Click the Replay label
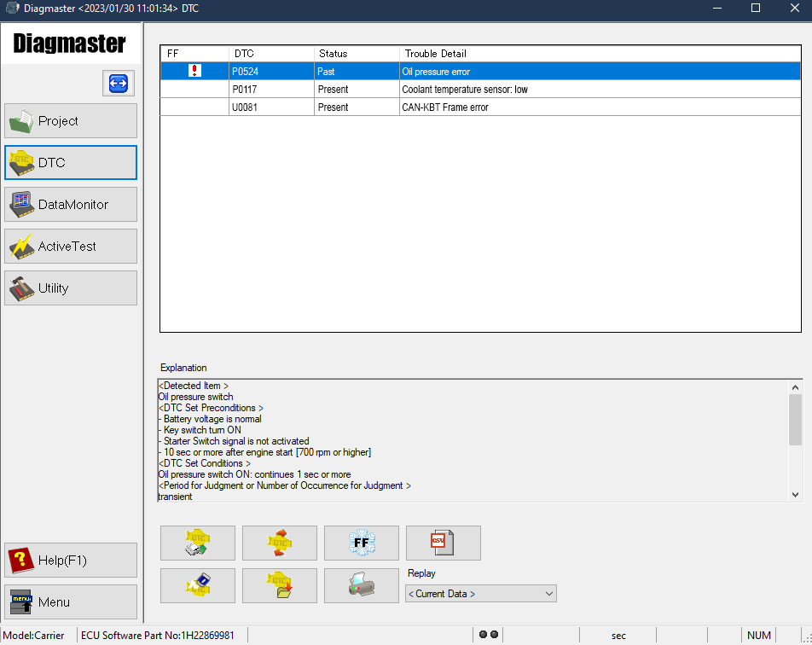This screenshot has height=645, width=812. pyautogui.click(x=421, y=573)
